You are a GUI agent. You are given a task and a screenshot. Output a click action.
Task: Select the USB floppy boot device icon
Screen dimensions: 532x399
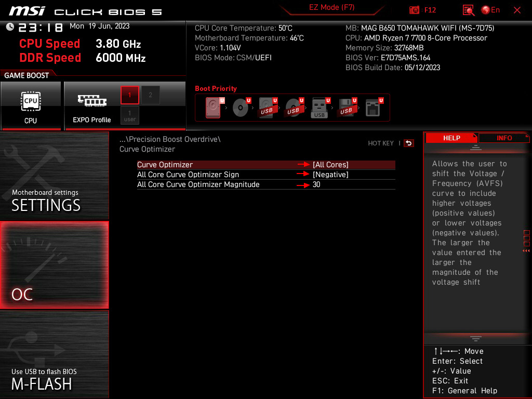tap(347, 108)
